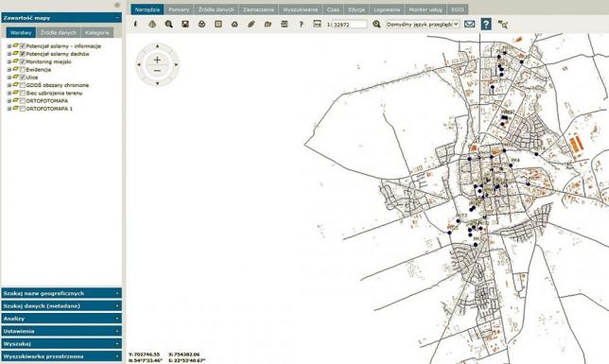The height and width of the screenshot is (364, 609).
Task: Expand the Potencjał solarny - informacje tree node
Action: (9, 46)
